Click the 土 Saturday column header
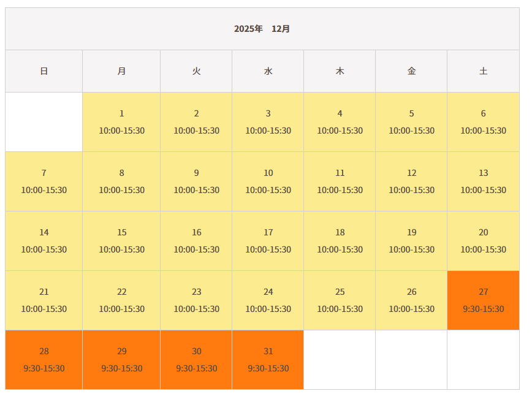The height and width of the screenshot is (399, 532). click(x=483, y=71)
